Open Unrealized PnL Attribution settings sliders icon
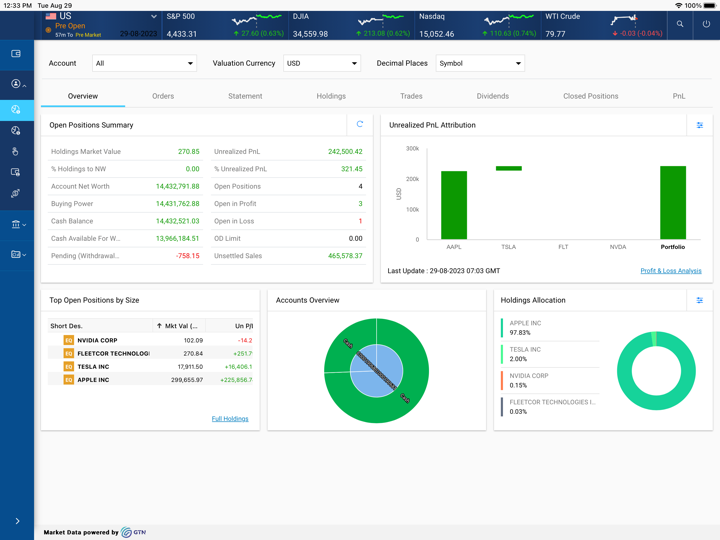The height and width of the screenshot is (540, 720). [x=700, y=125]
